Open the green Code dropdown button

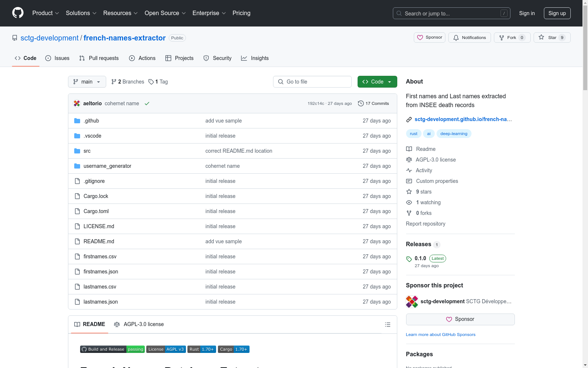377,82
